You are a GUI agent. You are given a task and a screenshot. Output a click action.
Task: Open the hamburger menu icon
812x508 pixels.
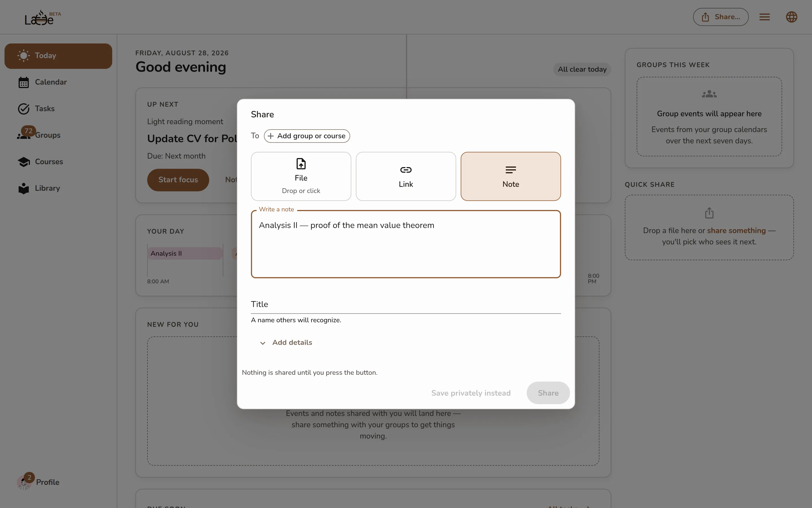[764, 17]
